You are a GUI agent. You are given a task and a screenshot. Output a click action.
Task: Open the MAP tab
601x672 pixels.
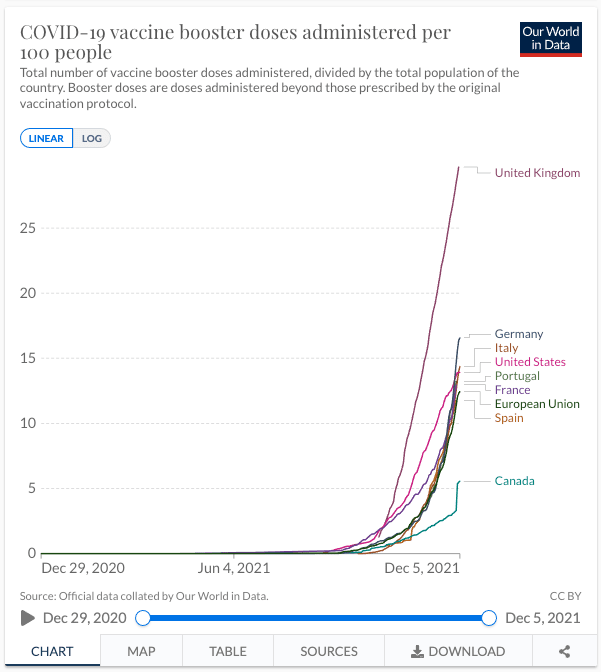coord(141,651)
